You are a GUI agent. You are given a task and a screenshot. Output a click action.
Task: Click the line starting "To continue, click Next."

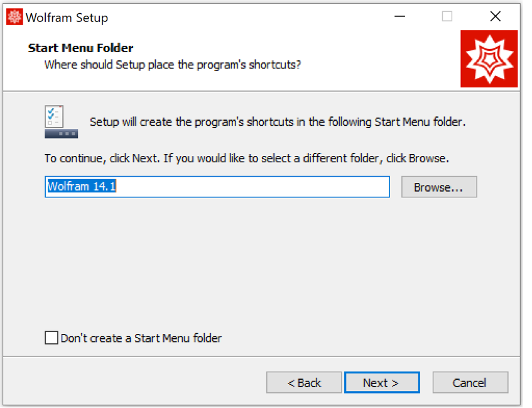[x=247, y=158]
